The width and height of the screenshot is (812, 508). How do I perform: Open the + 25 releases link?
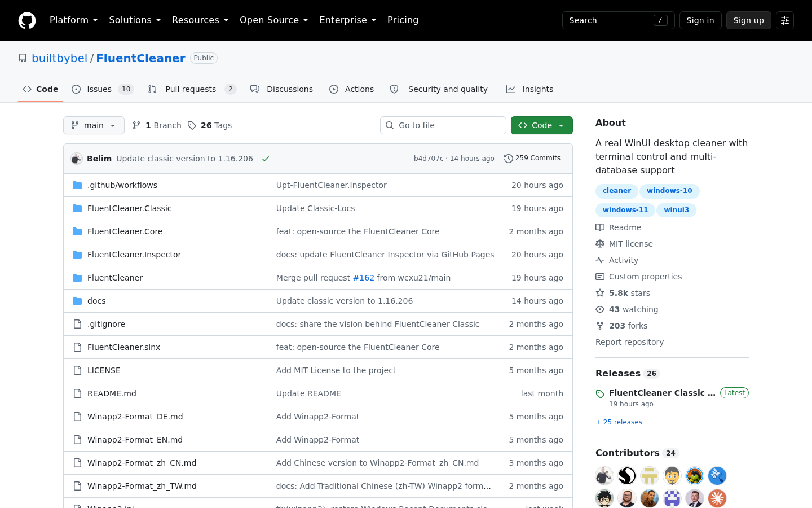click(619, 422)
